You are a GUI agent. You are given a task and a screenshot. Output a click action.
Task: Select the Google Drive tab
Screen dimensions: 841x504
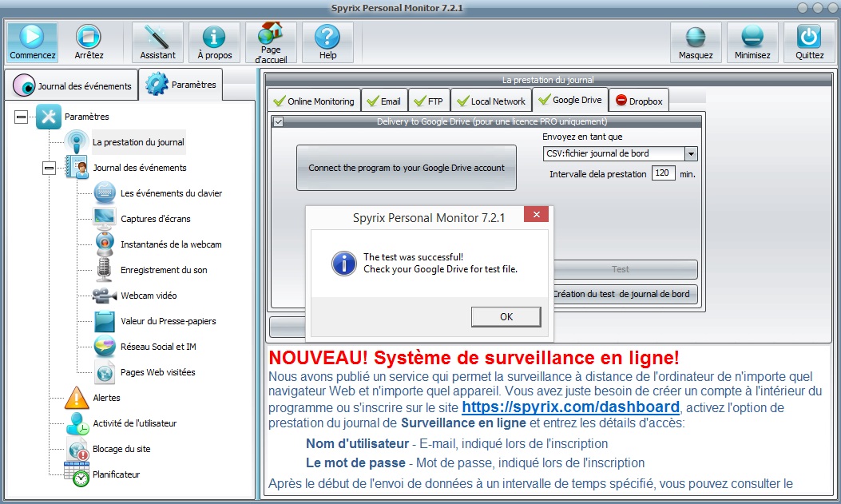point(570,100)
